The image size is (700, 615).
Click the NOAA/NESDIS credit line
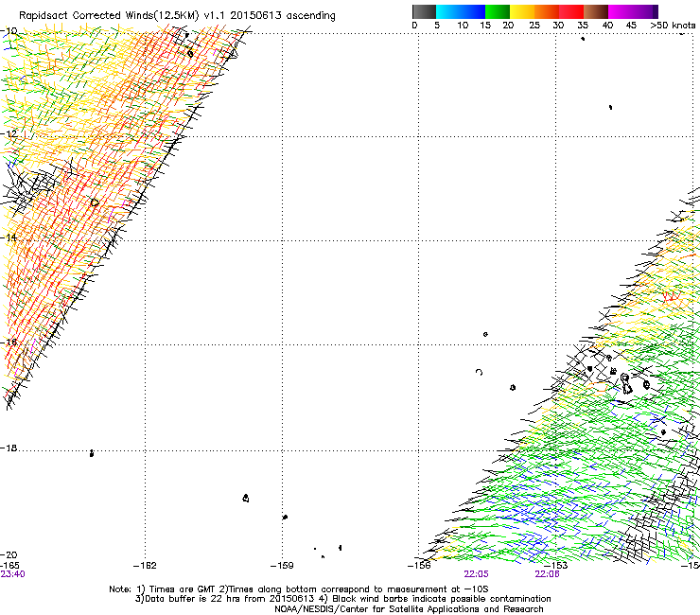(x=409, y=609)
